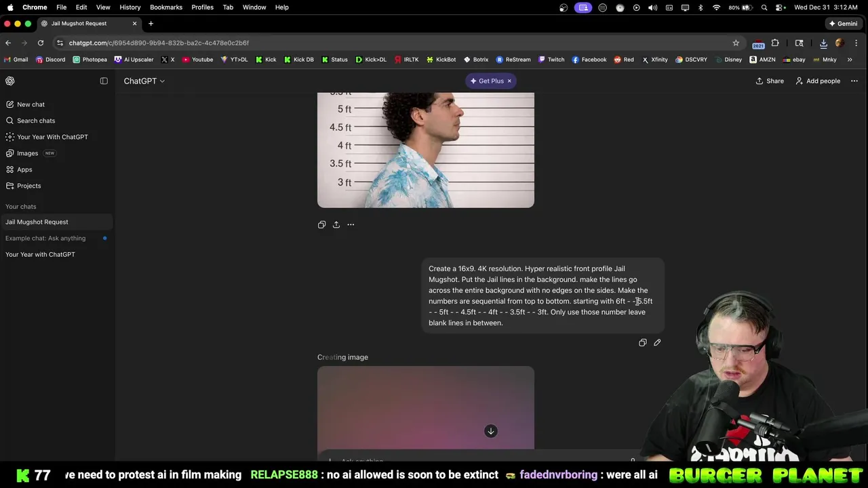Open the Chrome menu in menu bar
868x488 pixels.
[x=35, y=7]
